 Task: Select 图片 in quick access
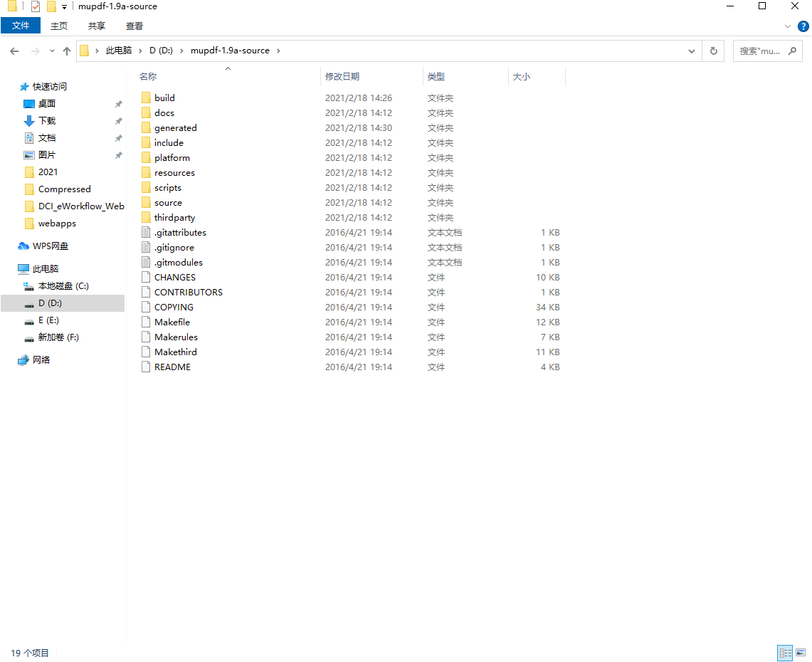pos(47,155)
